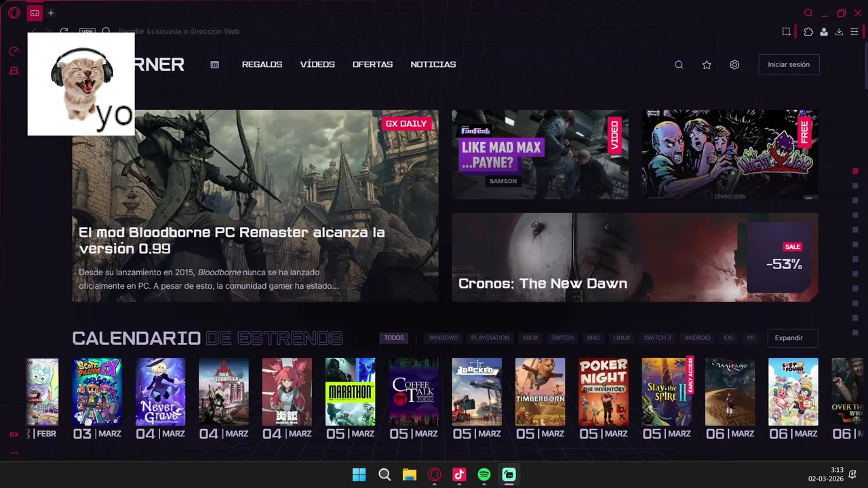This screenshot has height=488, width=868.
Task: Open the Lost and Found Co. game cover
Action: coord(793,392)
